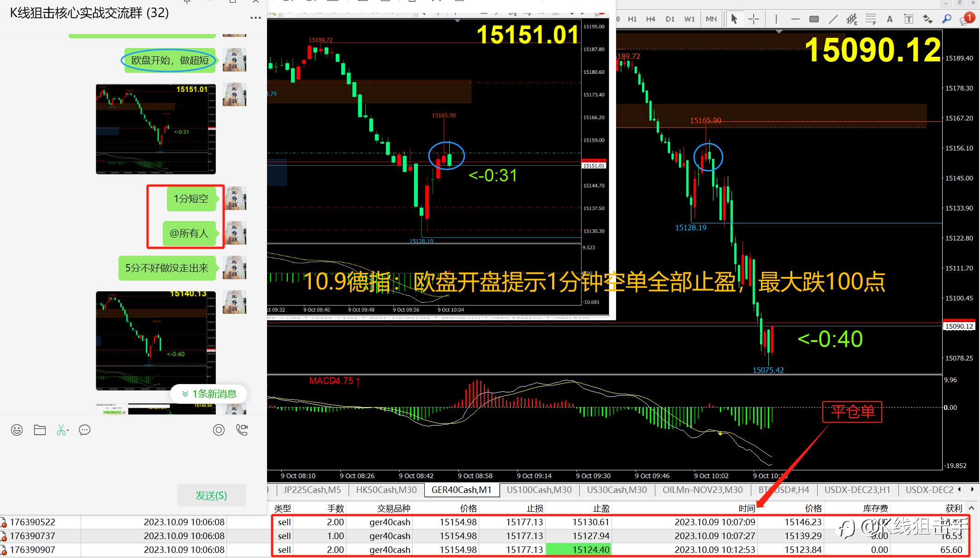Open the arrows objects tool
Screen dimensions: 980x558
927,19
